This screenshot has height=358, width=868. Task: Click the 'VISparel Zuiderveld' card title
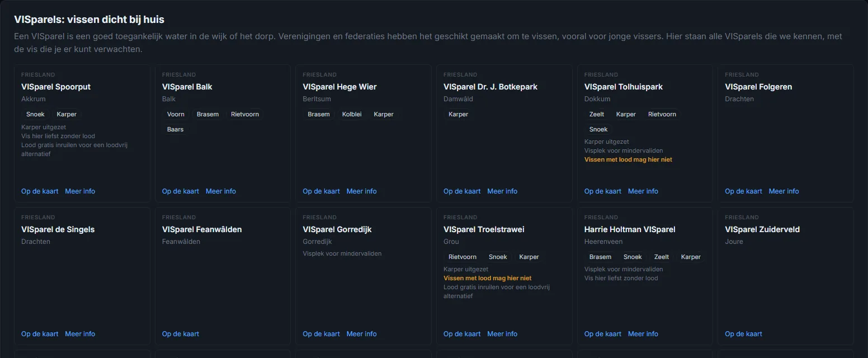762,229
